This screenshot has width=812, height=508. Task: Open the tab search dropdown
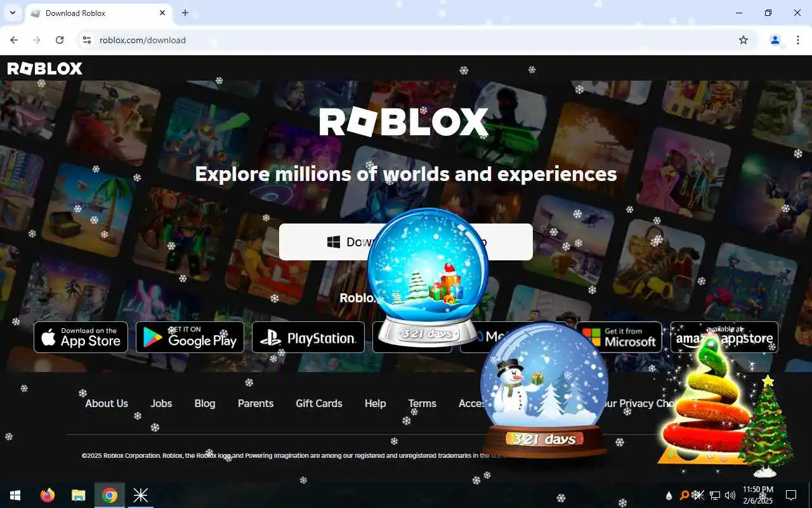(x=12, y=13)
